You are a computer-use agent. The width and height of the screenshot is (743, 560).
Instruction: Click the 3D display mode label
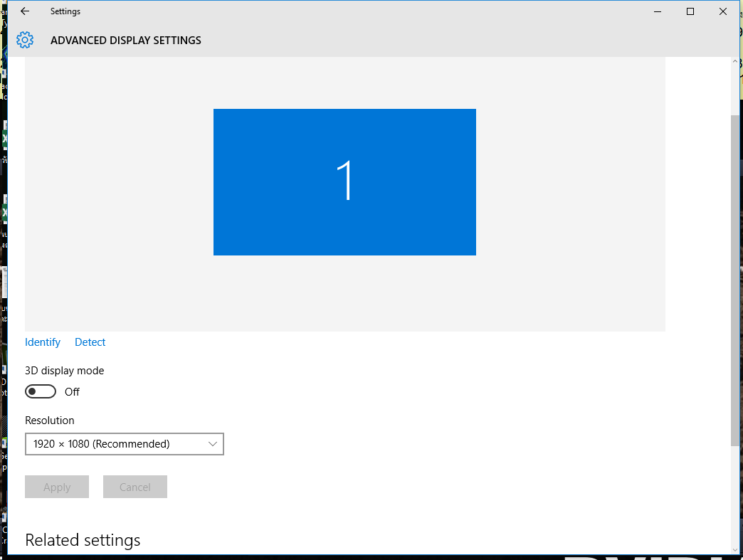[65, 371]
